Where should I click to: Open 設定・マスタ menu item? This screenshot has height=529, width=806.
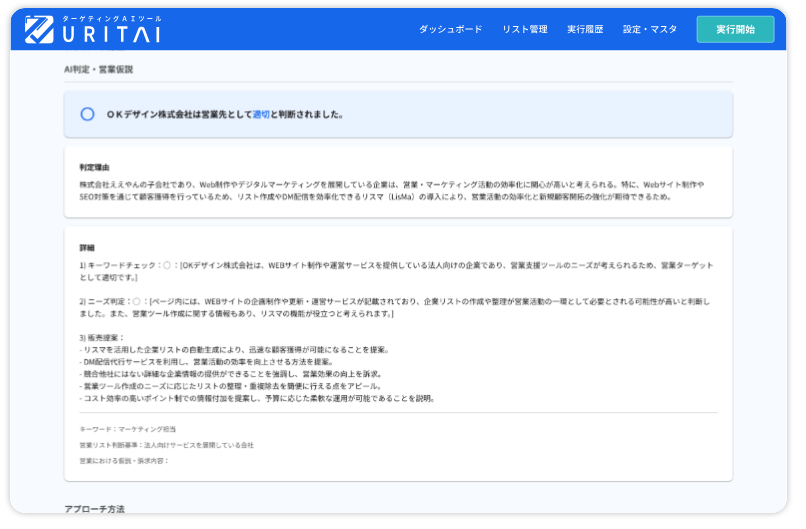click(650, 29)
